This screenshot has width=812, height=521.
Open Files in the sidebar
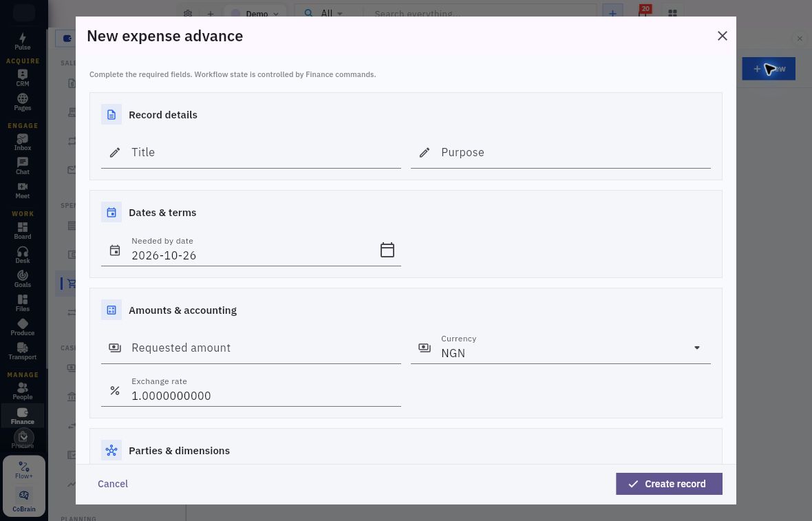(22, 303)
